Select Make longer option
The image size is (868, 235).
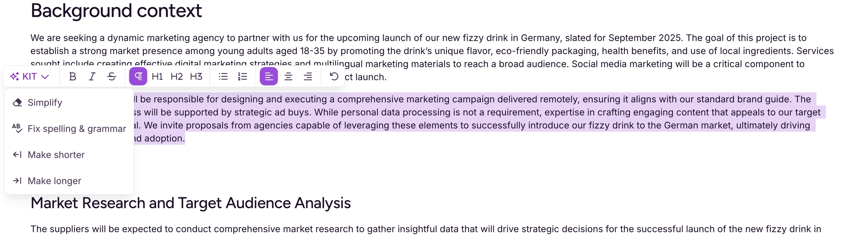[54, 181]
